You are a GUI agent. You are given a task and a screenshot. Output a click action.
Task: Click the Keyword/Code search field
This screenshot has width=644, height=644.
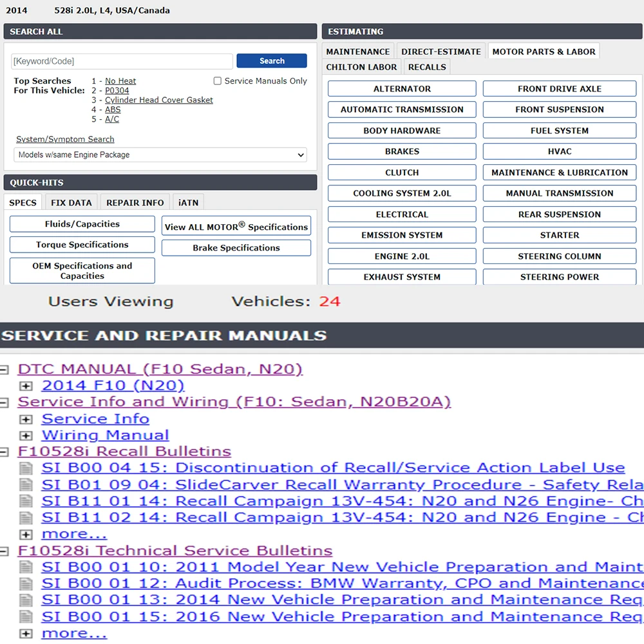point(122,61)
